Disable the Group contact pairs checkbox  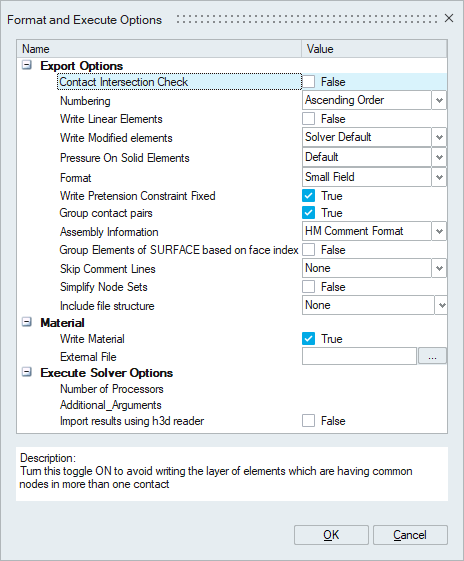(308, 213)
